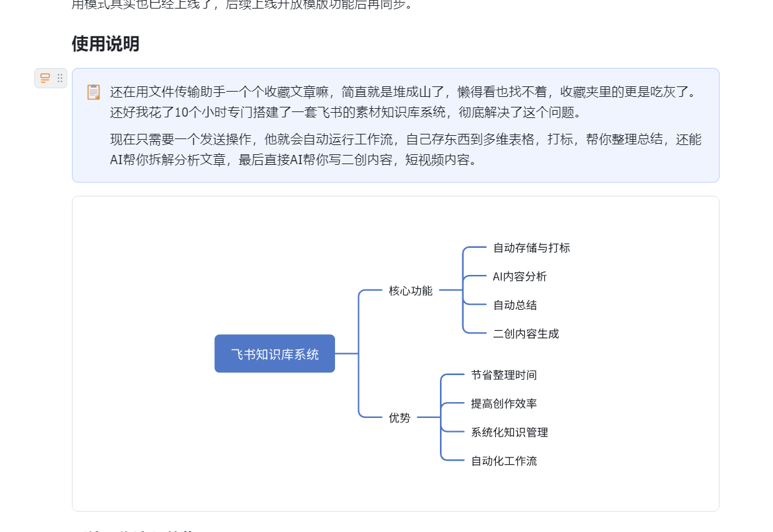Click the 自动总结 node

(514, 305)
